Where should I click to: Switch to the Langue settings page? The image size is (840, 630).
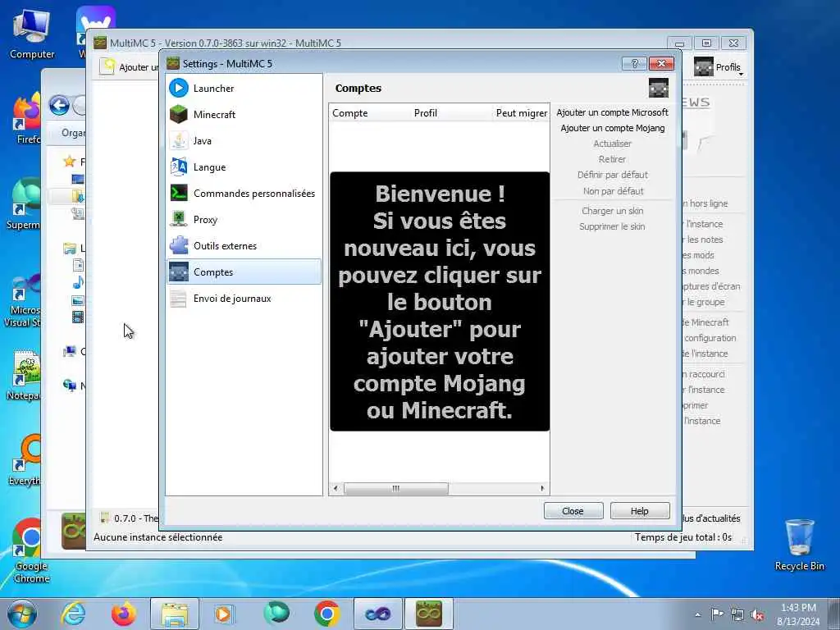244,167
